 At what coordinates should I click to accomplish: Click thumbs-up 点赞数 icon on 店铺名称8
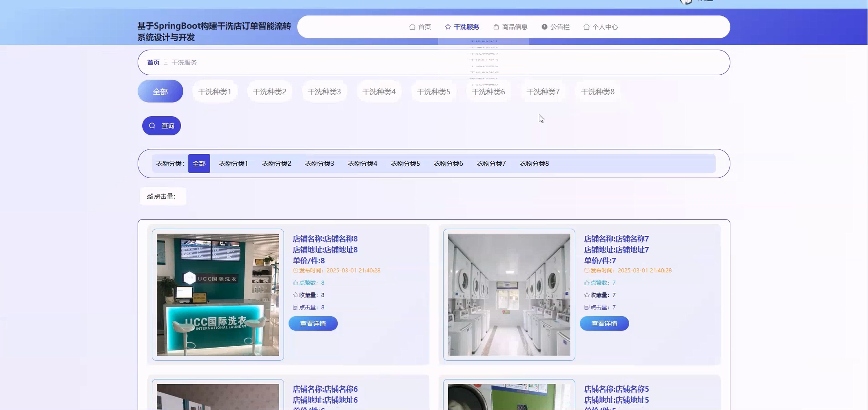[x=295, y=283]
